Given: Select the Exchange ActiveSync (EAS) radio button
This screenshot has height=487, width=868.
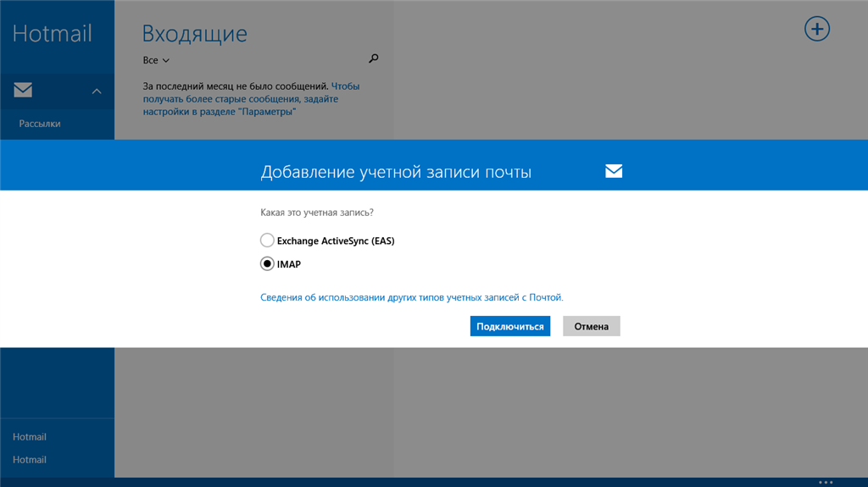Looking at the screenshot, I should tap(267, 241).
